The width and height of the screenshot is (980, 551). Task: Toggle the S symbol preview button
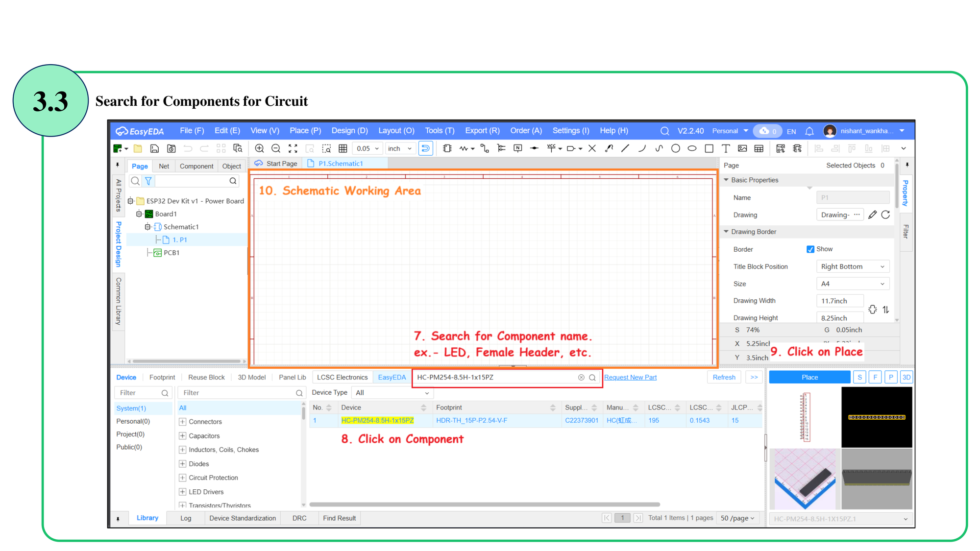pos(859,377)
